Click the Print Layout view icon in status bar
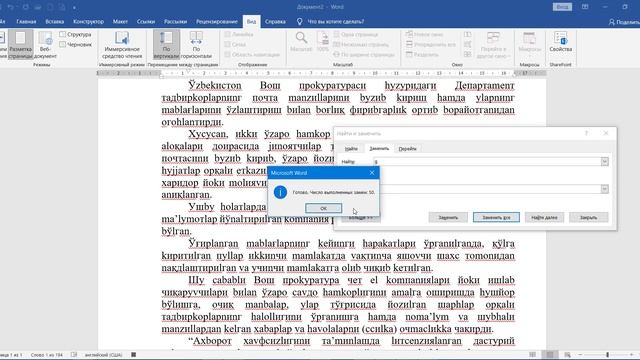 (x=550, y=355)
